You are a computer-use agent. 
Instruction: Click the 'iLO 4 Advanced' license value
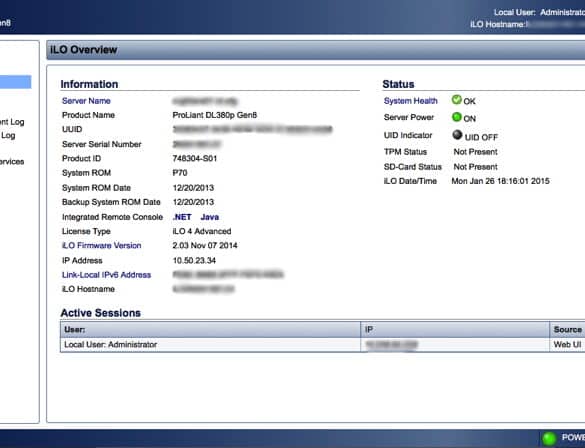[x=202, y=231]
